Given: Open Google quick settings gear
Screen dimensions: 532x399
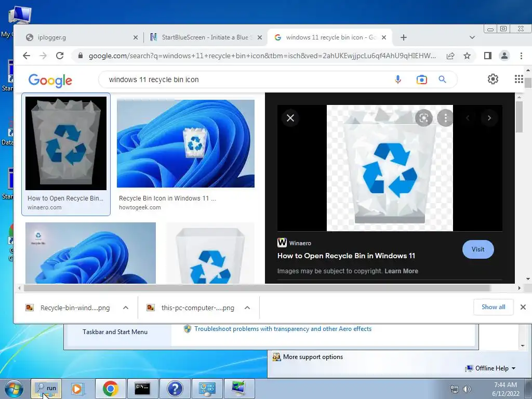Looking at the screenshot, I should [x=493, y=79].
